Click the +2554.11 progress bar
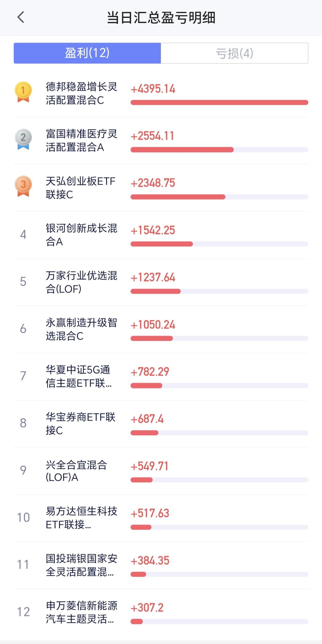The height and width of the screenshot is (644, 322). pos(219,150)
